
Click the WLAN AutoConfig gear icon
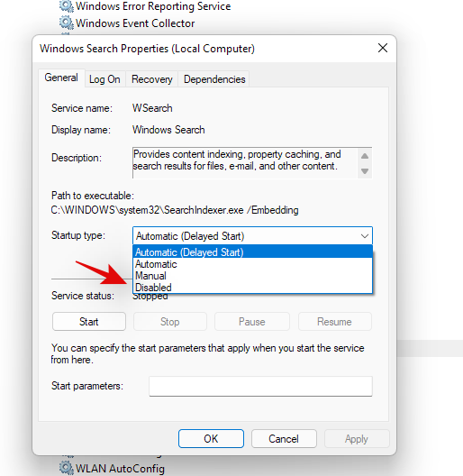(66, 468)
